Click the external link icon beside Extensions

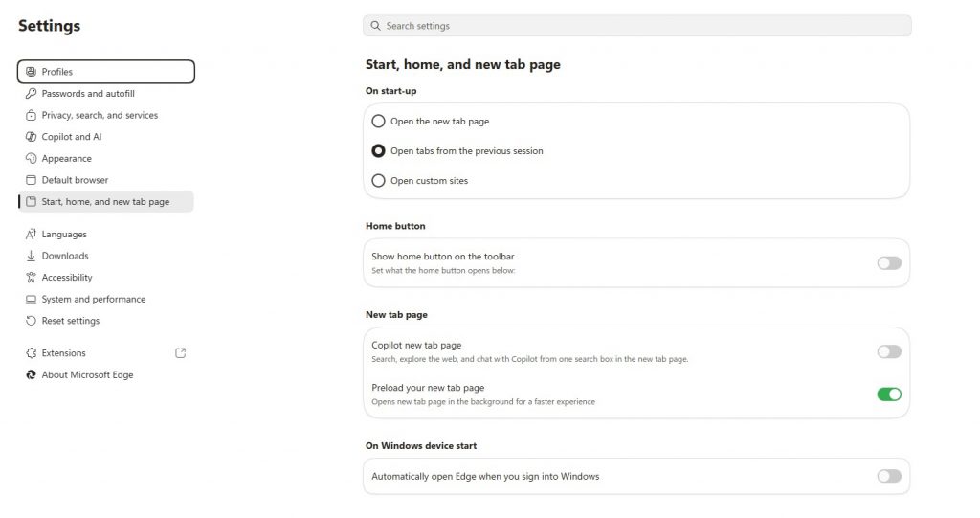(181, 353)
